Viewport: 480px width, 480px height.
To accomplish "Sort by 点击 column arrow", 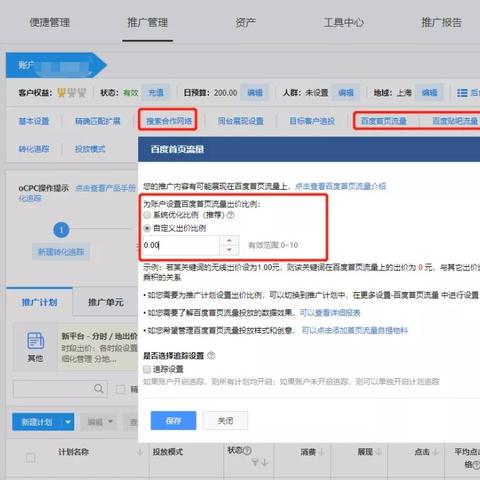I will pyautogui.click(x=435, y=452).
